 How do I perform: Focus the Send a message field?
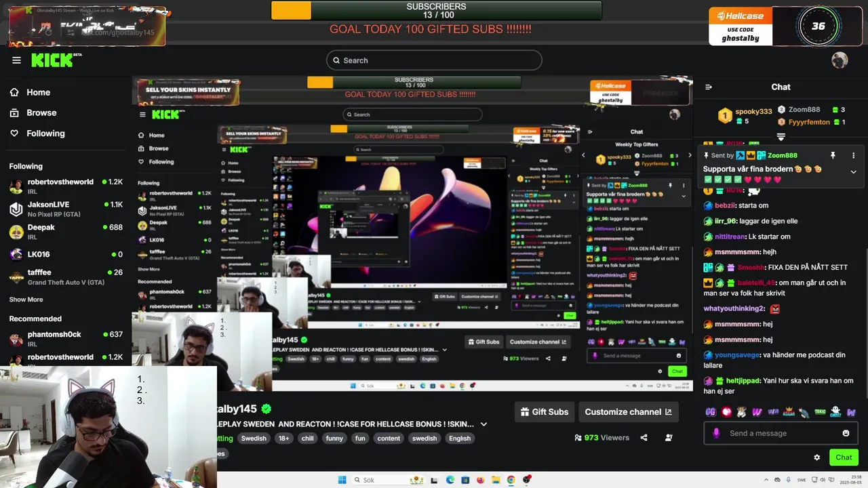pyautogui.click(x=781, y=433)
